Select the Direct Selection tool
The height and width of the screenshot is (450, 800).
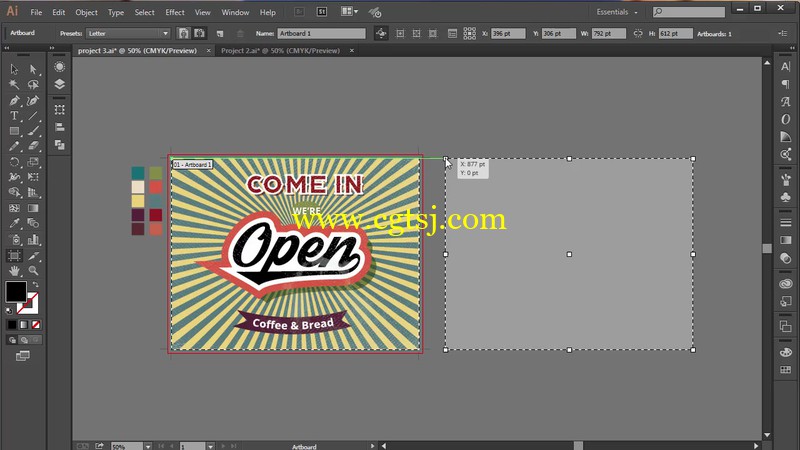coord(33,69)
